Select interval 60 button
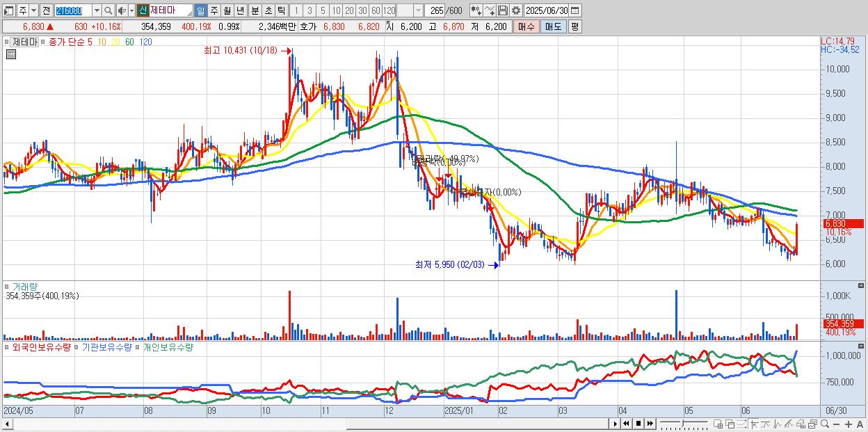868x432 pixels. click(376, 11)
